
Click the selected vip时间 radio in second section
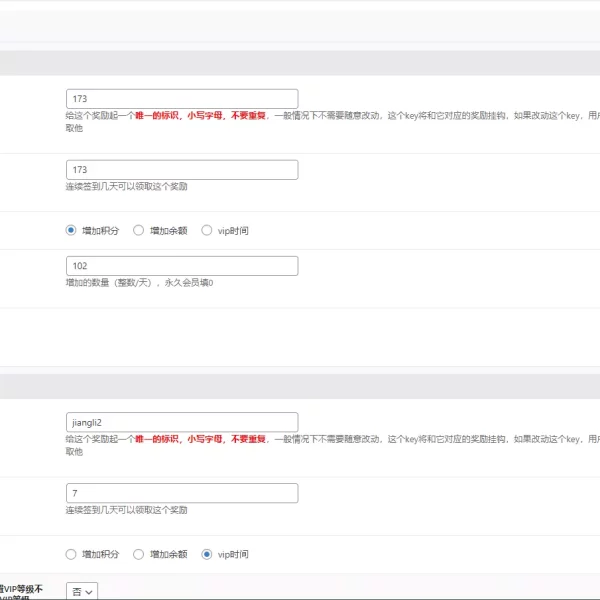[x=207, y=554]
